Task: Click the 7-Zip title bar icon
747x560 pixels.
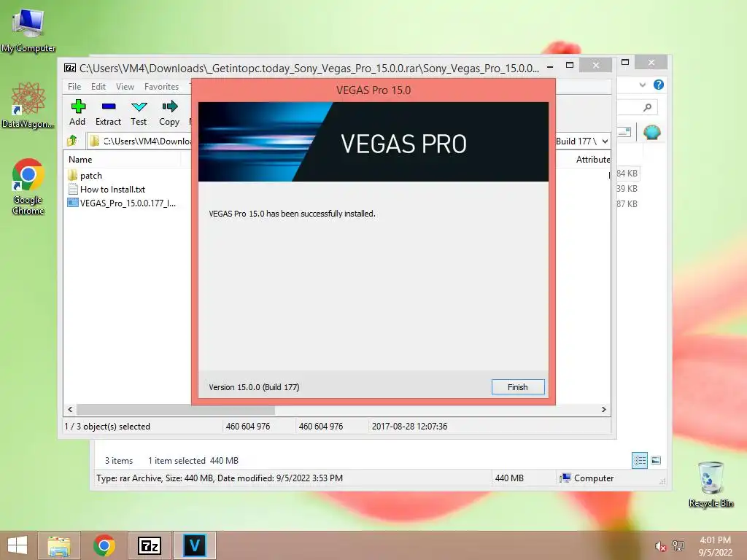Action: click(70, 68)
